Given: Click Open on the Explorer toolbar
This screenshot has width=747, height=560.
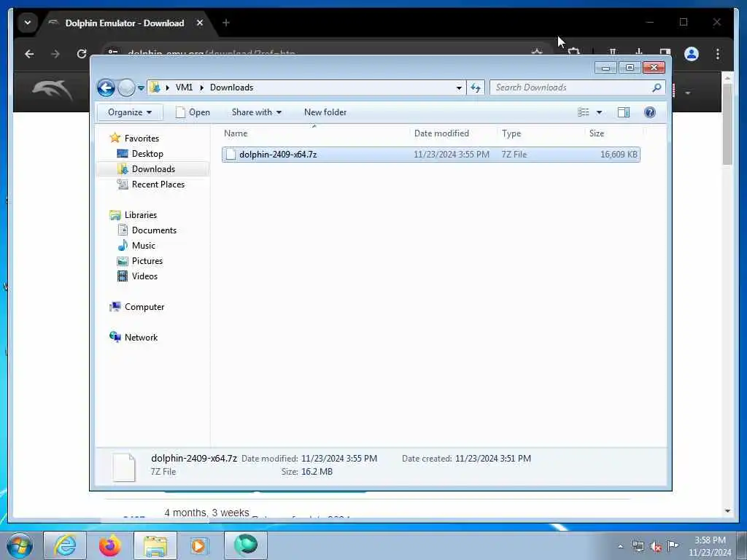Looking at the screenshot, I should [x=193, y=112].
